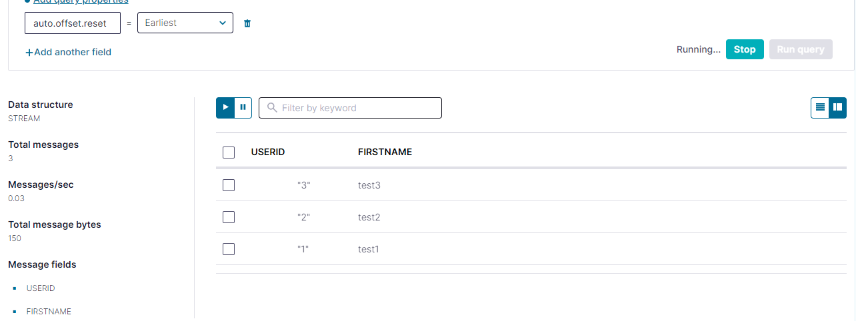The width and height of the screenshot is (868, 321).
Task: Stop the running query
Action: [745, 49]
